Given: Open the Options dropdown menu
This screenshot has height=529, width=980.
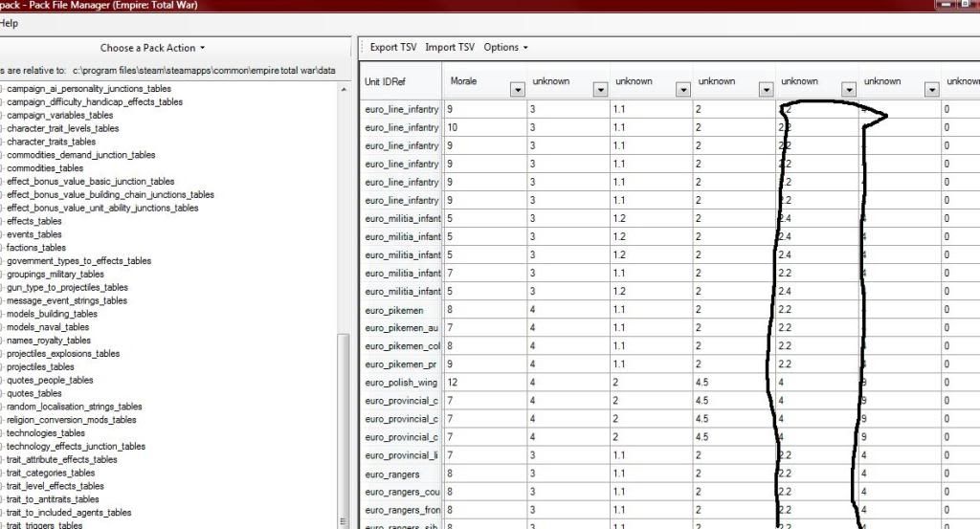Looking at the screenshot, I should (x=505, y=47).
